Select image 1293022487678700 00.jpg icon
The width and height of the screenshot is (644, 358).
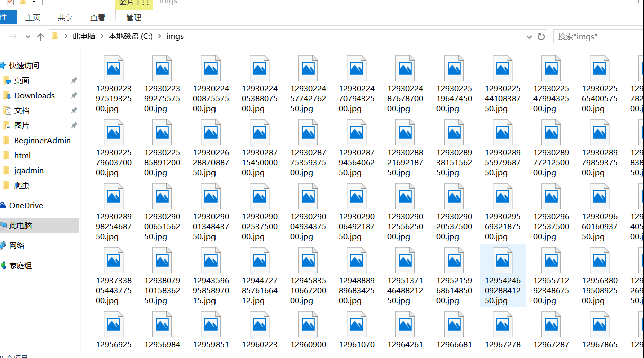tap(405, 68)
